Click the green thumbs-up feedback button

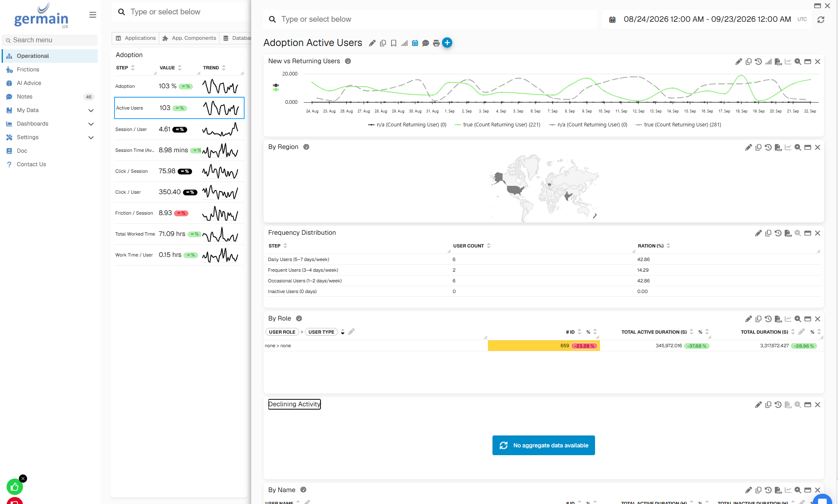click(x=15, y=487)
